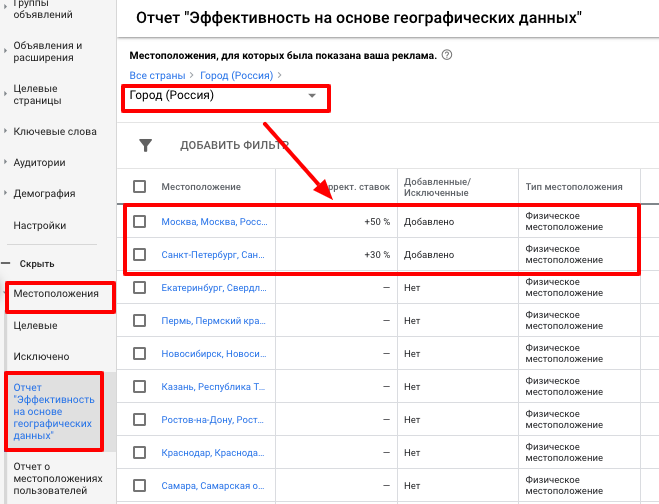Open the Новосибирск location link
Screen dimensions: 659x504
coord(214,352)
